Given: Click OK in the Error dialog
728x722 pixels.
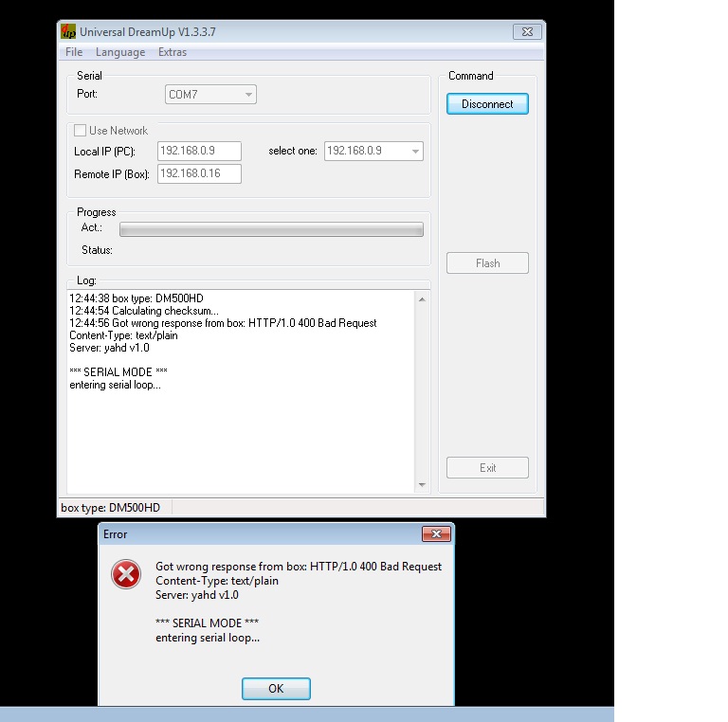Looking at the screenshot, I should pyautogui.click(x=276, y=689).
